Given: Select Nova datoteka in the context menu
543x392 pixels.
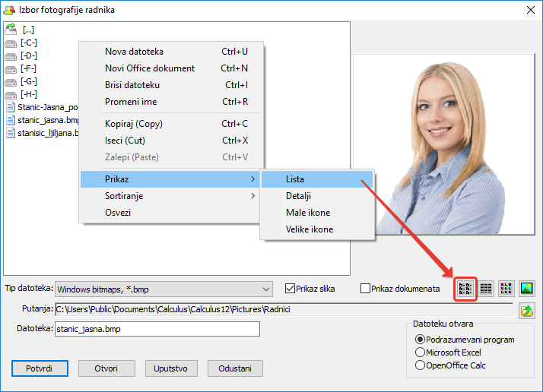Looking at the screenshot, I should 134,52.
